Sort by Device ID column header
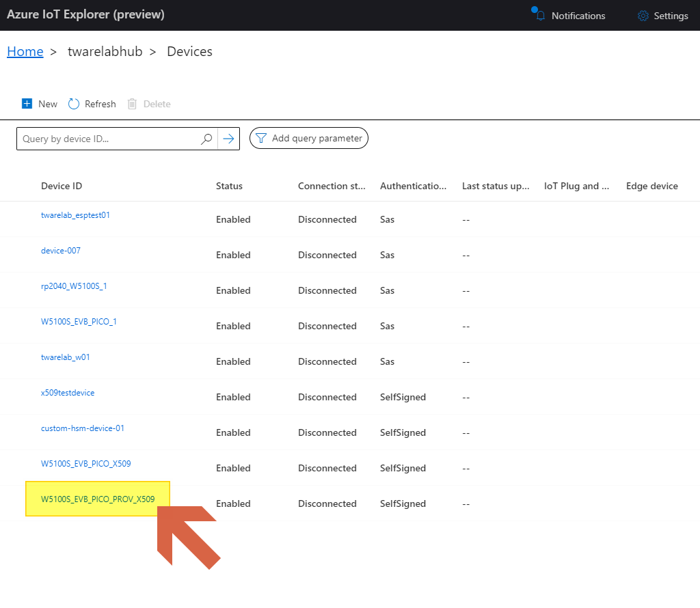Screen dimensions: 700x608 (x=62, y=186)
